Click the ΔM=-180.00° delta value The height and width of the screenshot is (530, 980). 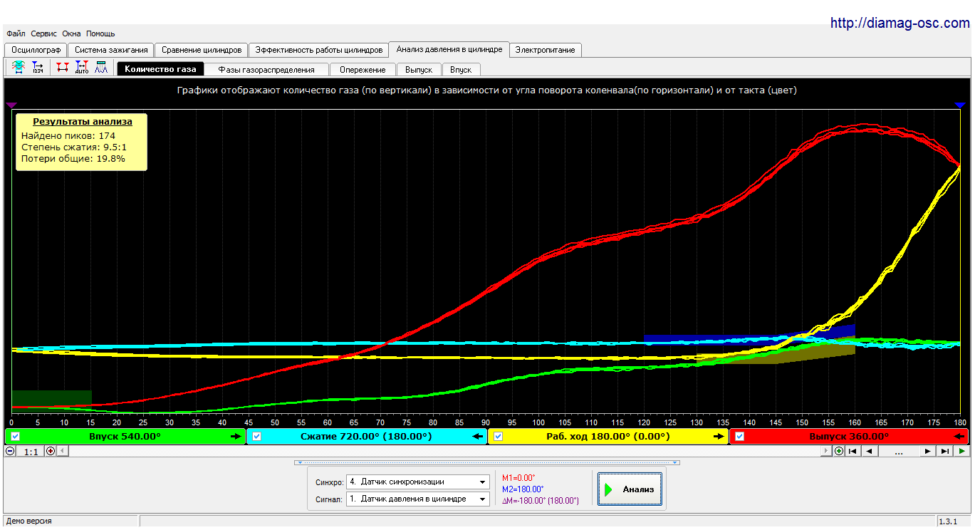click(541, 501)
